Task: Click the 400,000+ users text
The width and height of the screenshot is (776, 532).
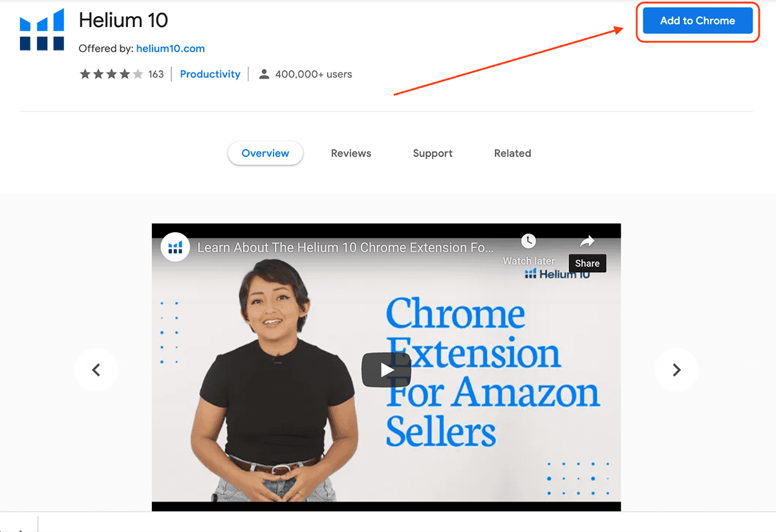Action: (314, 74)
